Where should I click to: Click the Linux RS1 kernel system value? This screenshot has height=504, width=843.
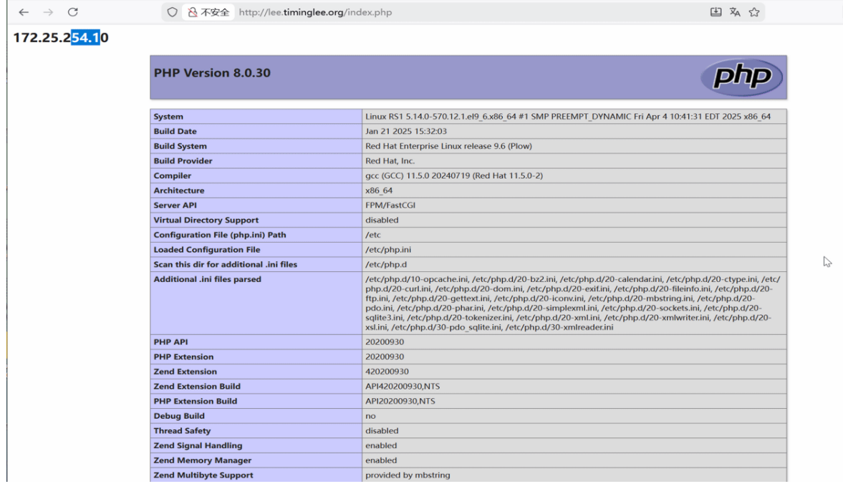click(568, 117)
